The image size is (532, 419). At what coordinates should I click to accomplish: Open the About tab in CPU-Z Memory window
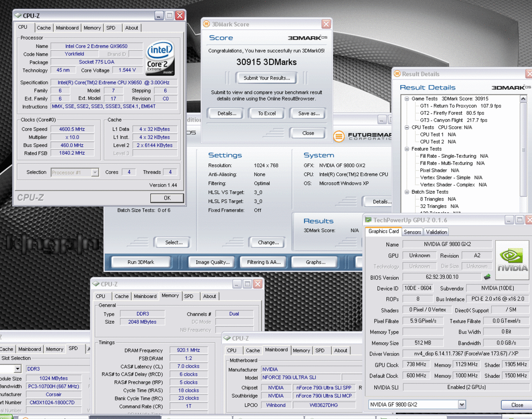point(209,296)
